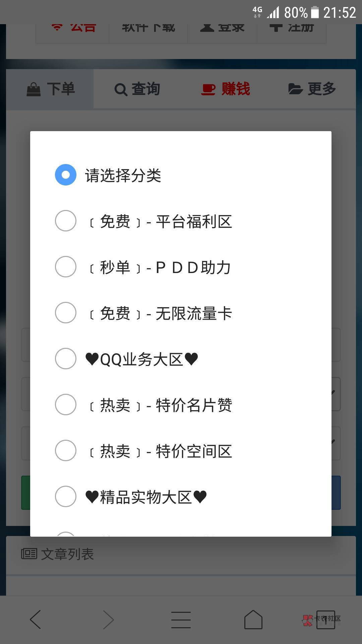Tap the newspaper icon beside 文章列表
362x644 pixels.
[29, 554]
